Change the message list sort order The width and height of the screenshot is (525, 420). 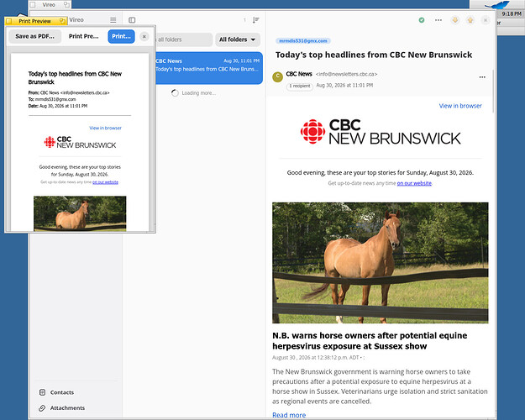point(256,20)
